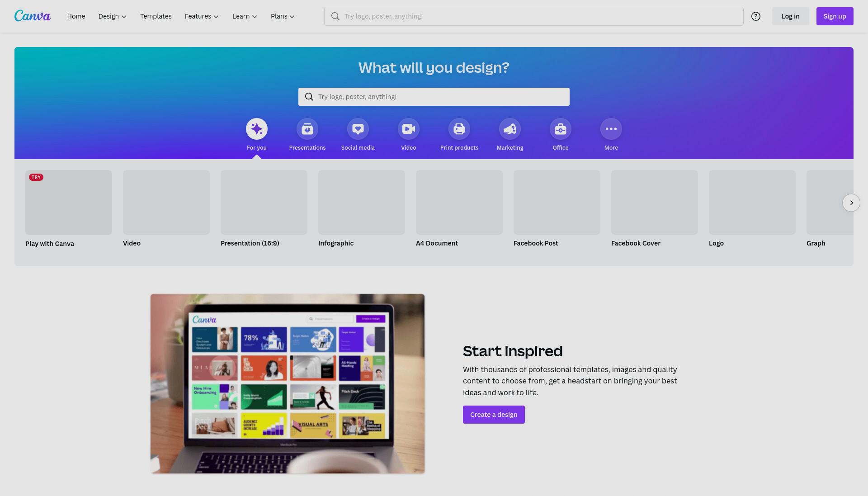Select the Video camera category icon
The height and width of the screenshot is (496, 868).
(x=409, y=129)
